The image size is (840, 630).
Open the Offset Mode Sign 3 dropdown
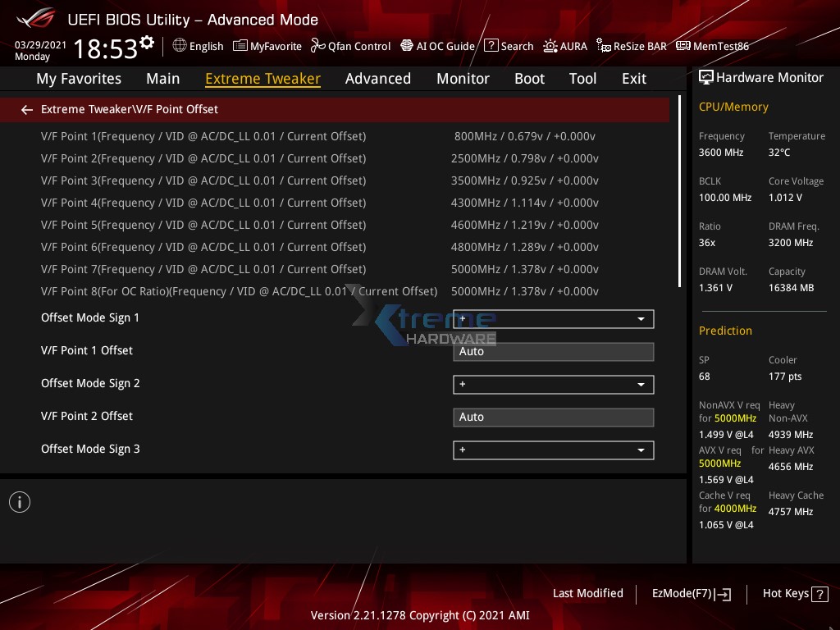point(553,450)
